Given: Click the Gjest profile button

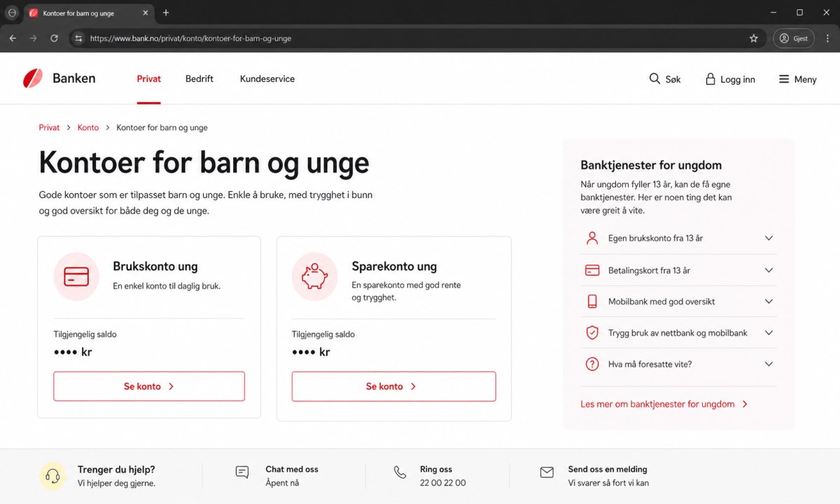Looking at the screenshot, I should coord(794,38).
